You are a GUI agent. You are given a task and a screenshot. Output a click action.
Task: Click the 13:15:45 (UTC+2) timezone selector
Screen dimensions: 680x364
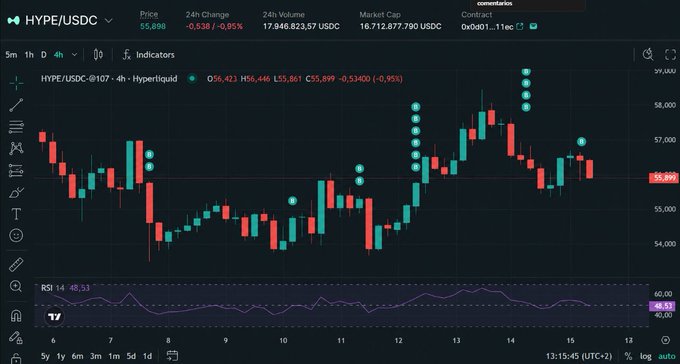[579, 356]
